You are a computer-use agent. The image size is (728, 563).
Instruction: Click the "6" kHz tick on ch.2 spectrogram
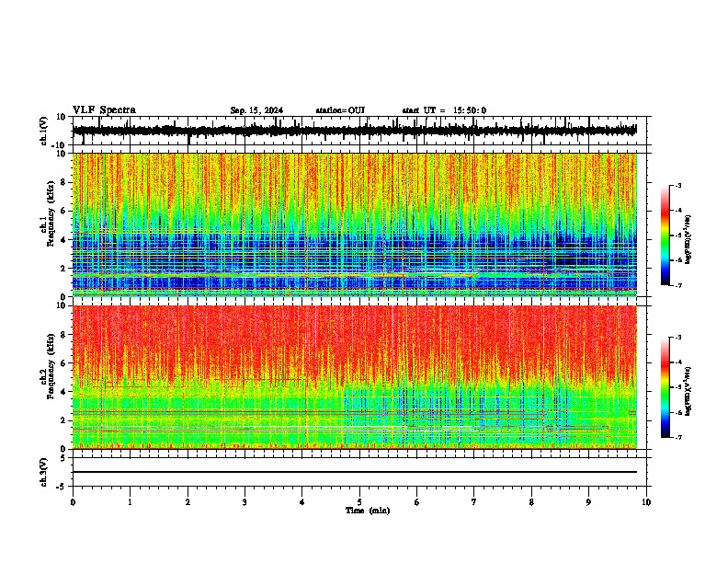[x=64, y=362]
